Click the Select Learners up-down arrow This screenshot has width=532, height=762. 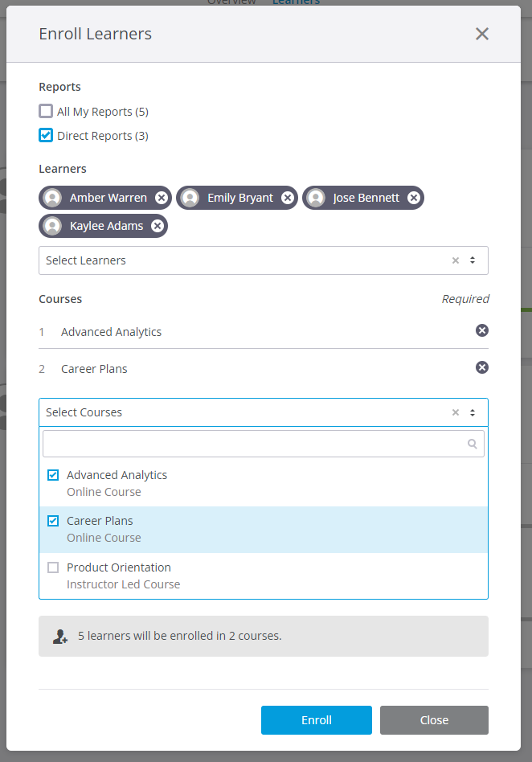tap(473, 260)
